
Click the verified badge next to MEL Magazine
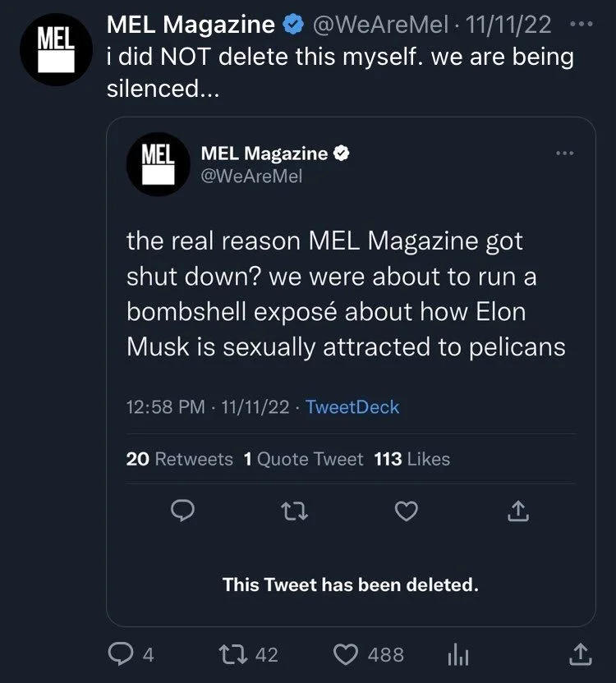point(292,24)
